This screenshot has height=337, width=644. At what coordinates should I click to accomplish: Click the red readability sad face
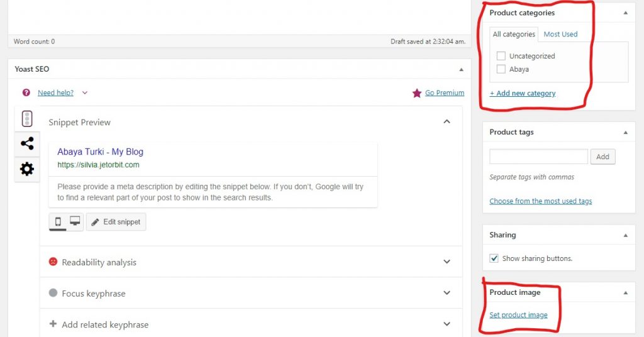[53, 262]
